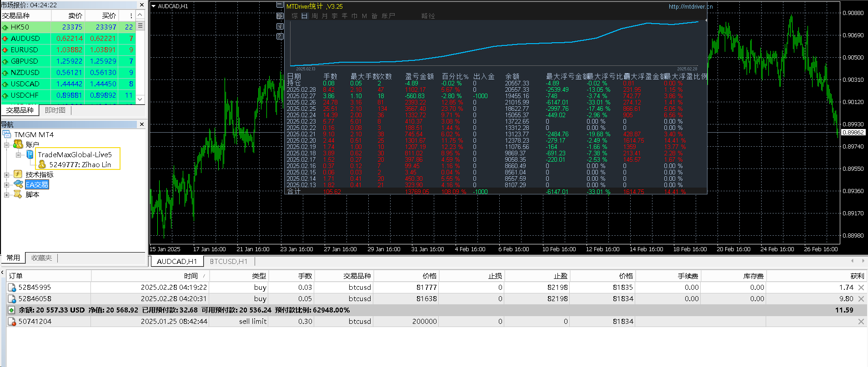
Task: Select the 5249777: Zihao Lin account entry
Action: click(x=80, y=165)
